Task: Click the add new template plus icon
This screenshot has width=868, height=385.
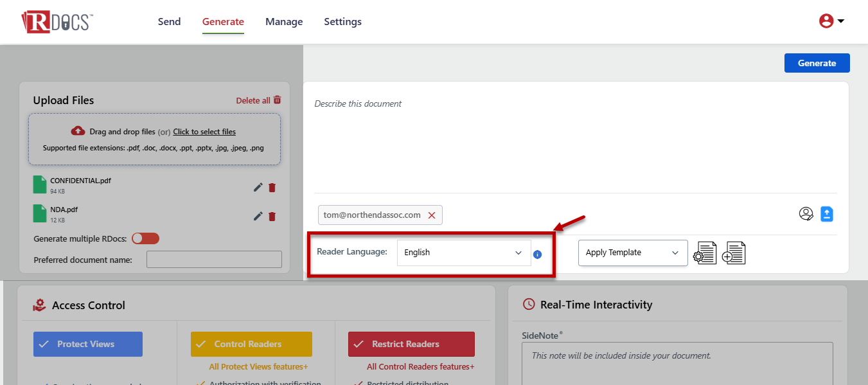Action: click(x=734, y=253)
